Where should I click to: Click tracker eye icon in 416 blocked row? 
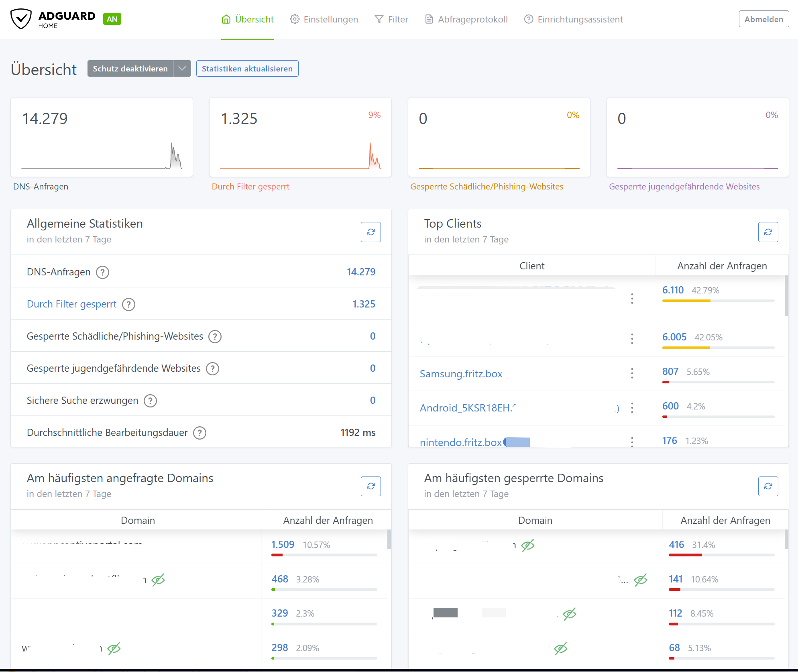528,545
